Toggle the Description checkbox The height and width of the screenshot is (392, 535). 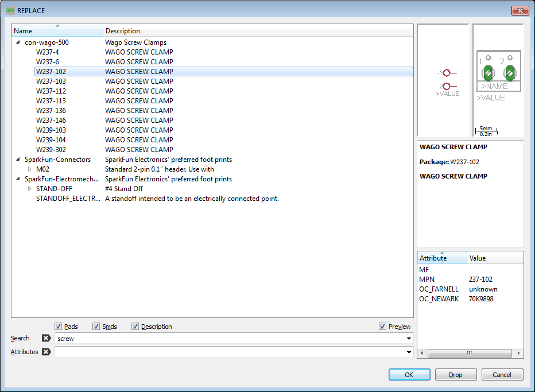(x=135, y=327)
